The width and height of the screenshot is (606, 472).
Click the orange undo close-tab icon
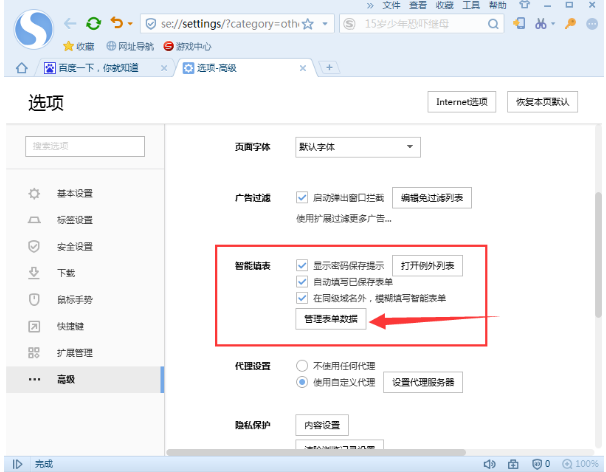[x=116, y=23]
